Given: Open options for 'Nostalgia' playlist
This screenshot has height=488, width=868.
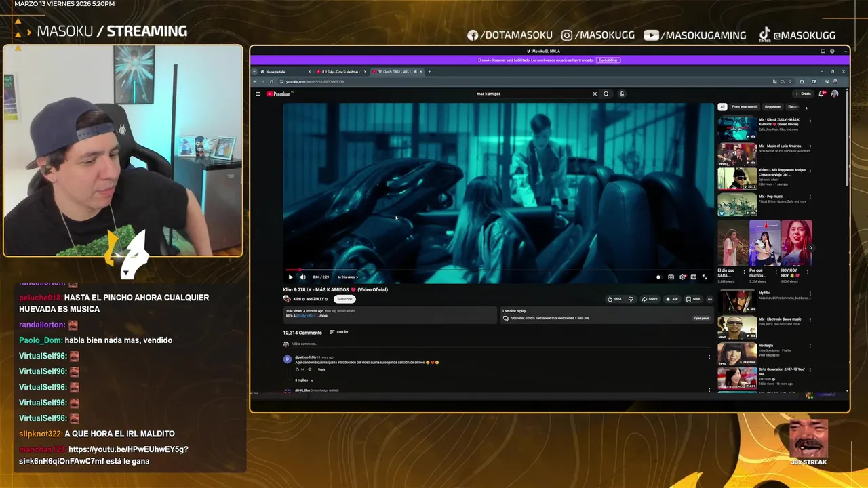Looking at the screenshot, I should [x=810, y=346].
